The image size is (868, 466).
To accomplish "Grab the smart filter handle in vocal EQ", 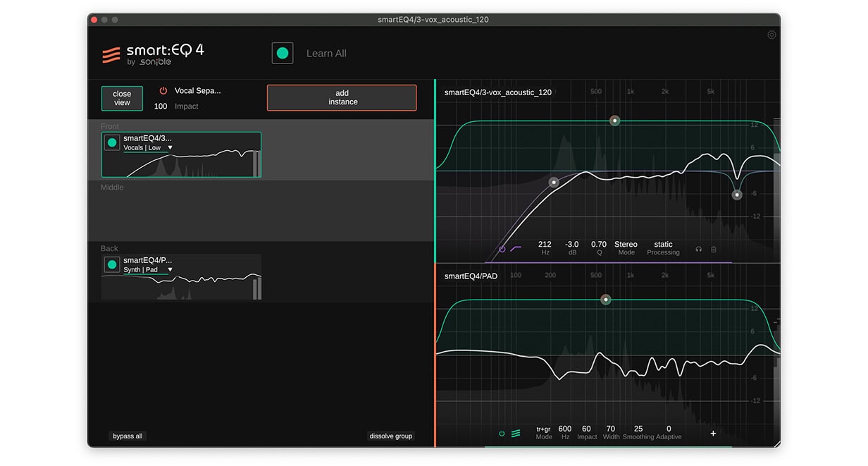I will pyautogui.click(x=614, y=121).
